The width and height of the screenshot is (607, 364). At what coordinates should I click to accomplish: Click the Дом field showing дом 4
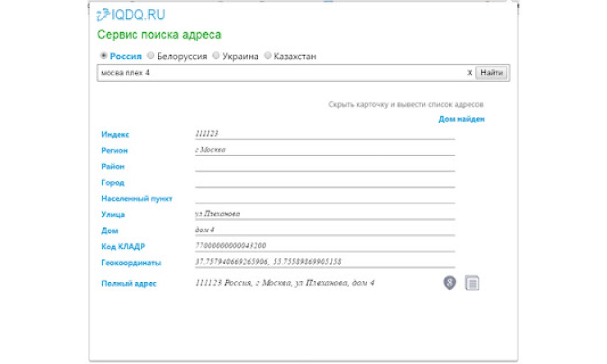tap(325, 230)
